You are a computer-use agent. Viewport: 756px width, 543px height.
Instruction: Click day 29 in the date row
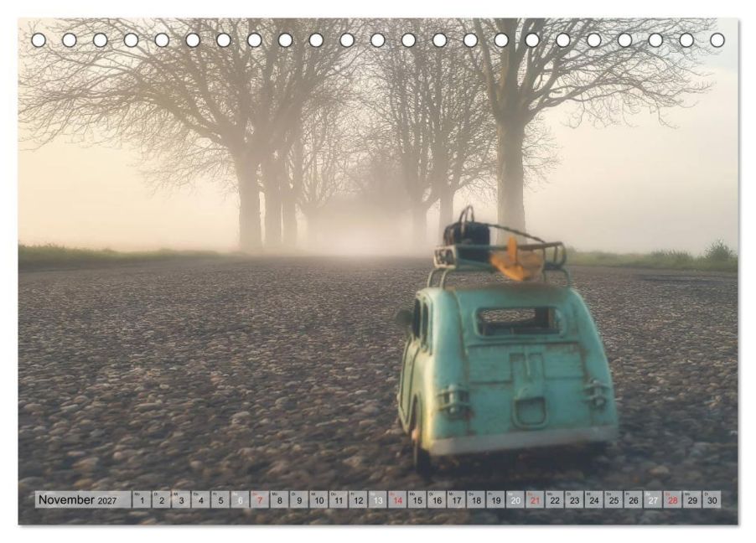click(693, 499)
